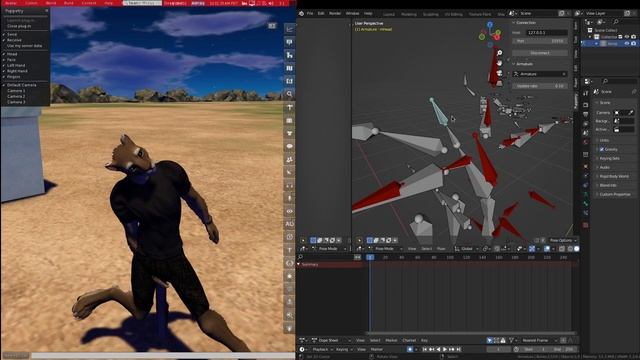Click the viewport pan hand gizmo
Image resolution: width=640 pixels, height=360 pixels.
(499, 63)
